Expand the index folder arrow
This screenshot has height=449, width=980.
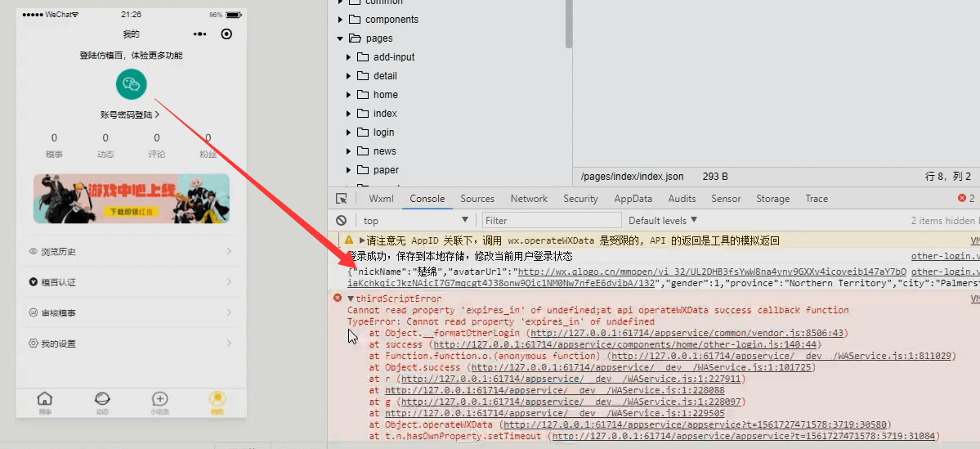coord(349,113)
